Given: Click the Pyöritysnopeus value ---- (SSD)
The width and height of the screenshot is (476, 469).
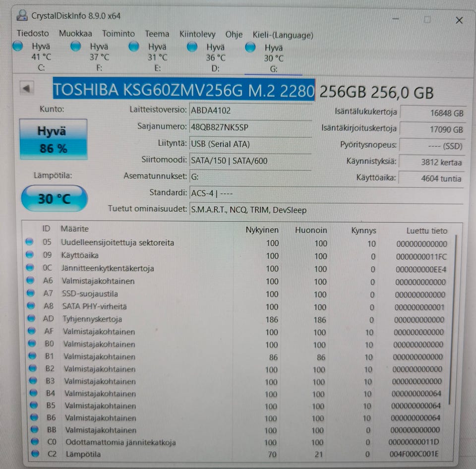Looking at the screenshot, I should (x=432, y=146).
